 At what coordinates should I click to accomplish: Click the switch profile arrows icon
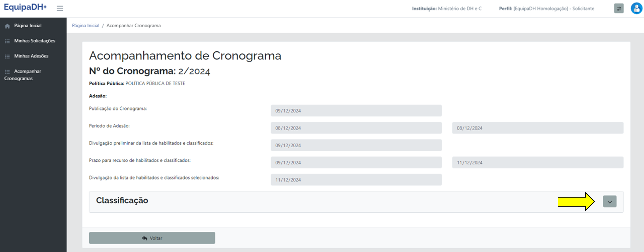click(x=619, y=9)
